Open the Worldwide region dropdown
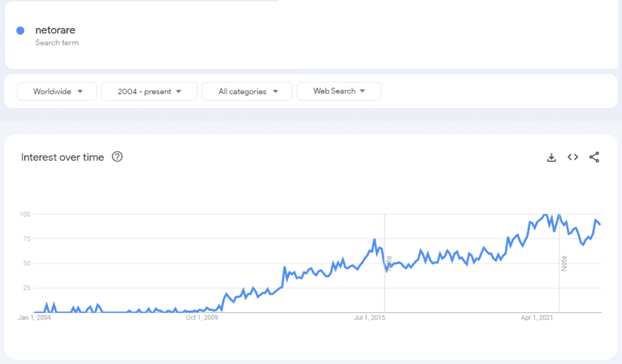 point(56,91)
